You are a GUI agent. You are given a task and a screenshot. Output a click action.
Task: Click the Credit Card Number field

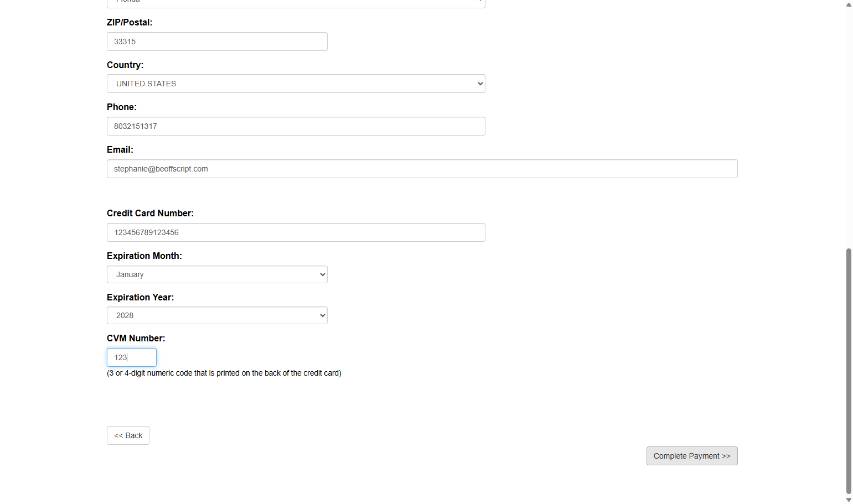coord(296,232)
